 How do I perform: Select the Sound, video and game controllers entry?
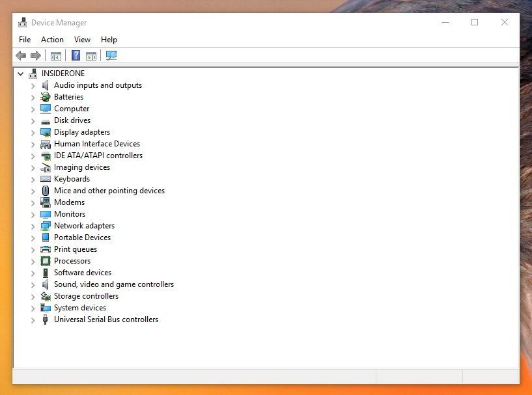(x=113, y=284)
